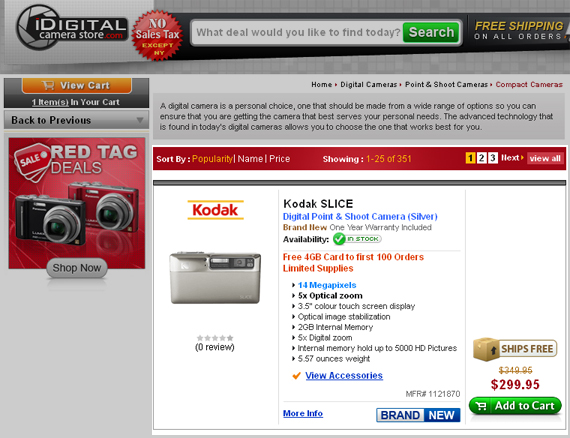
Task: Click the zero-review star rating
Action: point(215,338)
